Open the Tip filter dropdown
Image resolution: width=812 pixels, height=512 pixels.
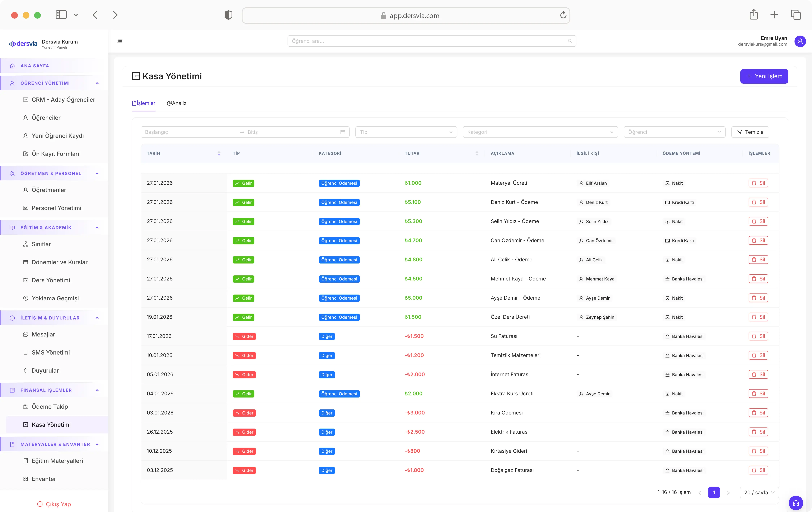pos(406,132)
